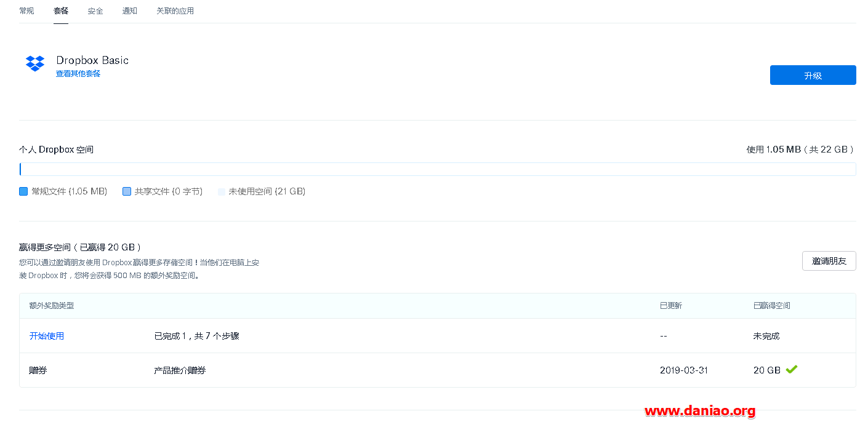Open the 常规 tab
This screenshot has height=427, width=868.
coord(26,10)
